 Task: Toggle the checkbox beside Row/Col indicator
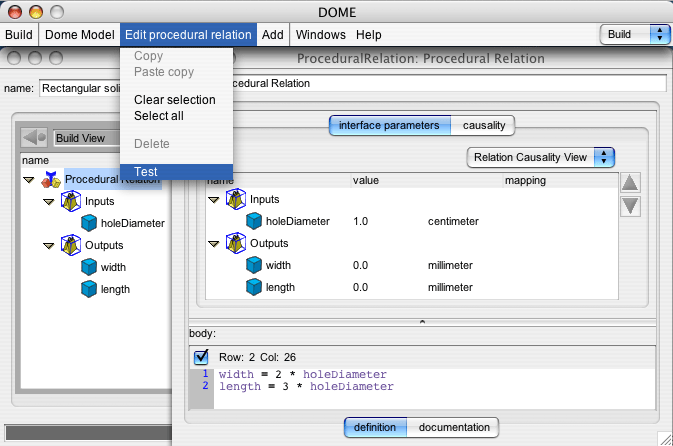click(201, 357)
